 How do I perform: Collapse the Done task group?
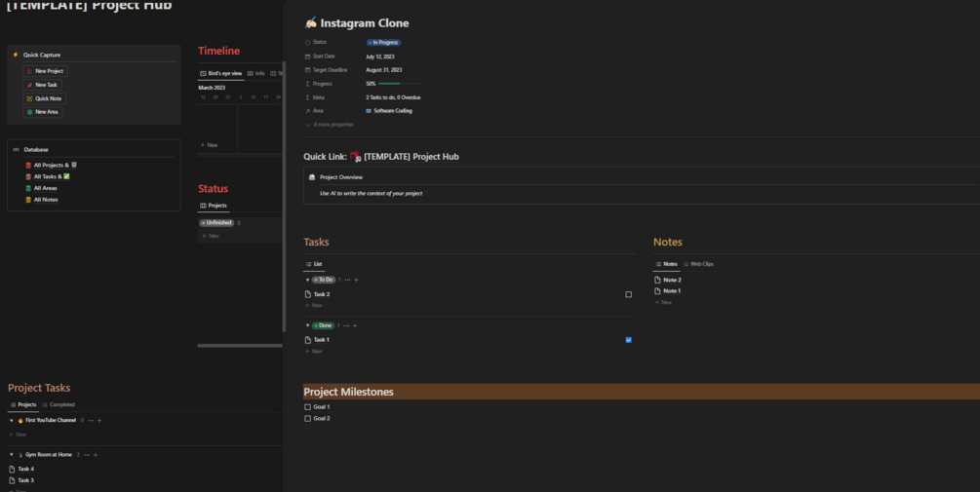307,325
